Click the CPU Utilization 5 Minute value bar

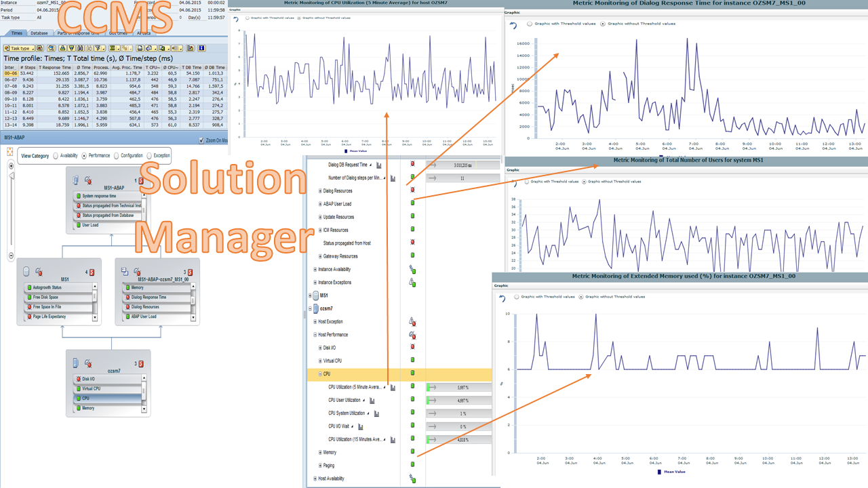tap(458, 387)
